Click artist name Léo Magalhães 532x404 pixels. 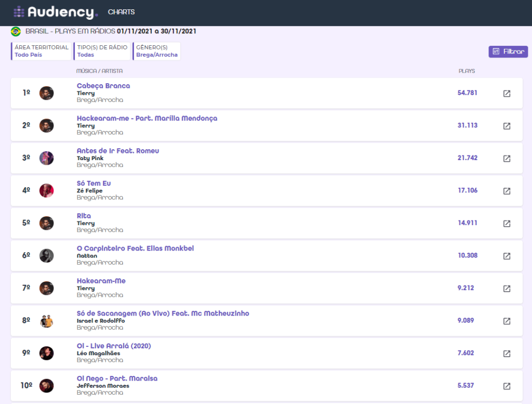pos(98,354)
